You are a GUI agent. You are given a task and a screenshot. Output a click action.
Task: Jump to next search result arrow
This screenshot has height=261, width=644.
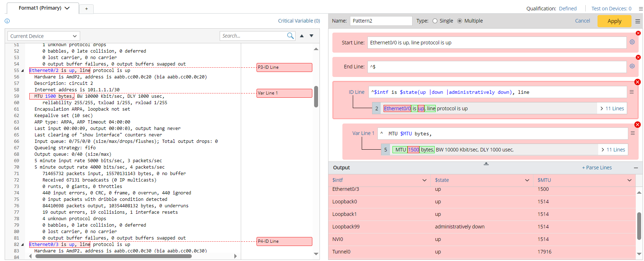312,36
